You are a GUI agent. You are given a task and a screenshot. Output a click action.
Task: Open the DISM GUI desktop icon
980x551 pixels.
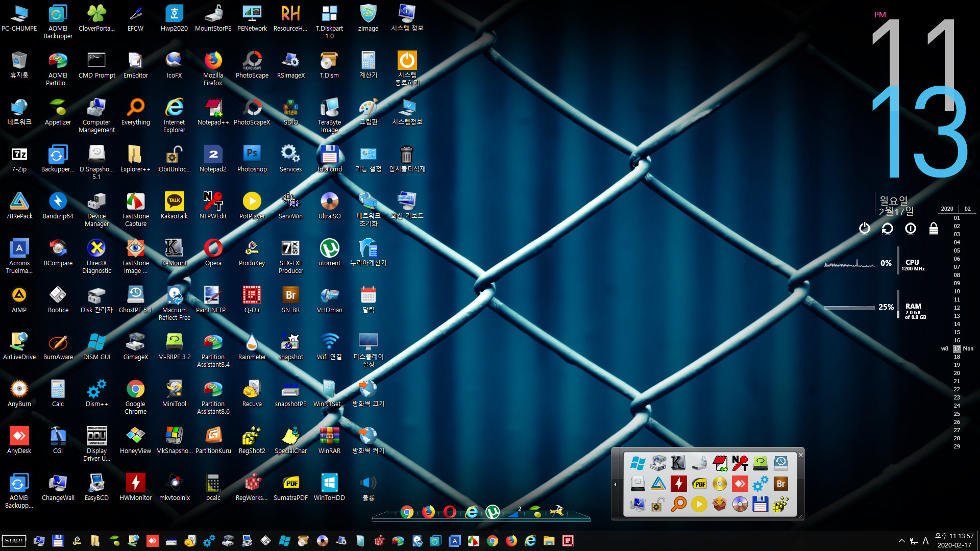click(96, 347)
